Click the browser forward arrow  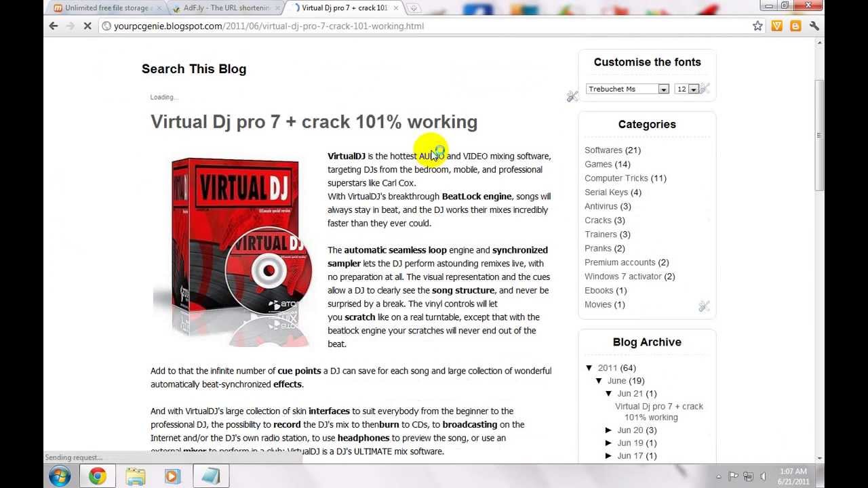coord(71,26)
